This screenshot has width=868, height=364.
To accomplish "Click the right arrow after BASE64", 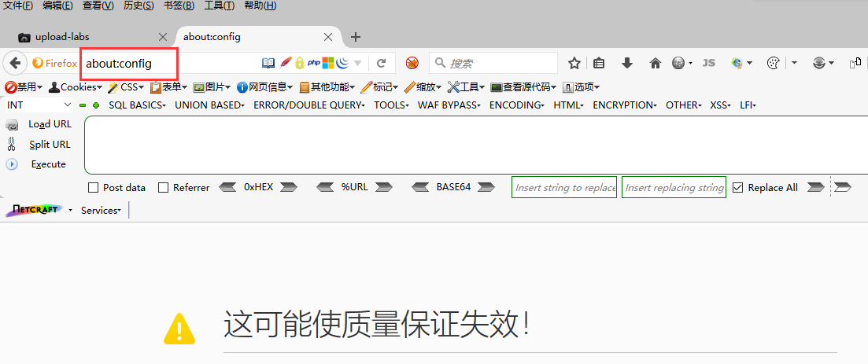I will tap(486, 188).
